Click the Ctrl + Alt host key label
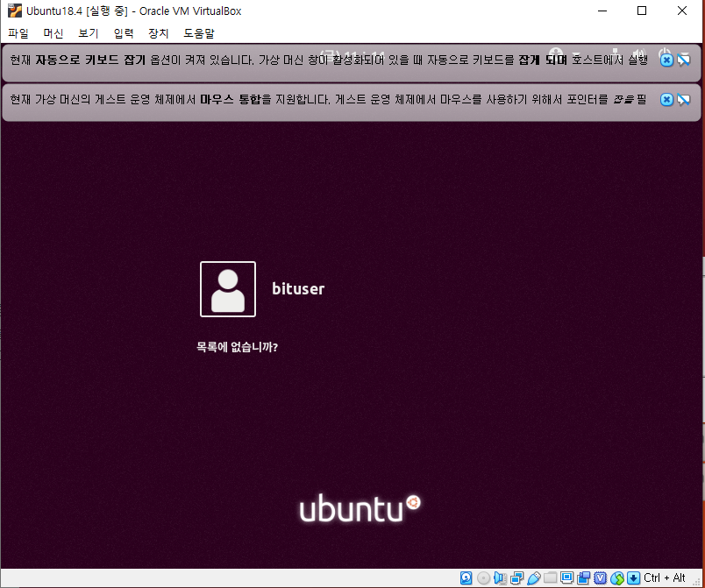This screenshot has width=705, height=588. point(665,577)
